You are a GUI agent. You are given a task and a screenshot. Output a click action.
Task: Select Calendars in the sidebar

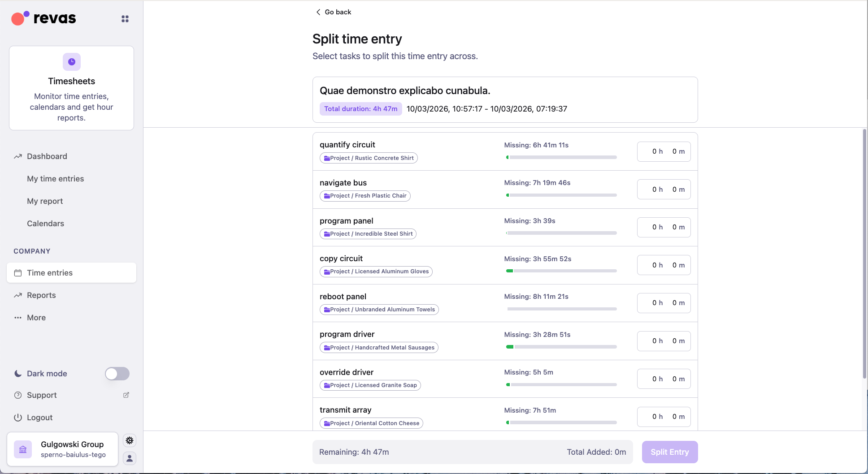coord(45,223)
